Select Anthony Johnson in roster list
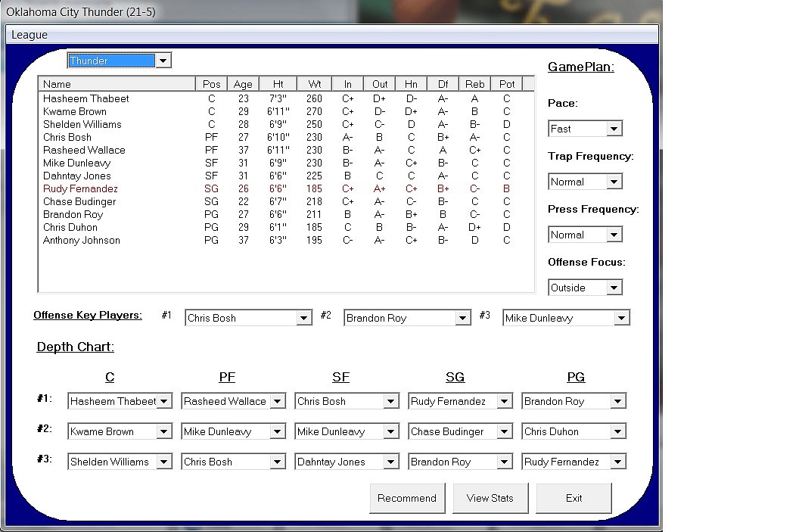The width and height of the screenshot is (802, 532). (x=287, y=240)
